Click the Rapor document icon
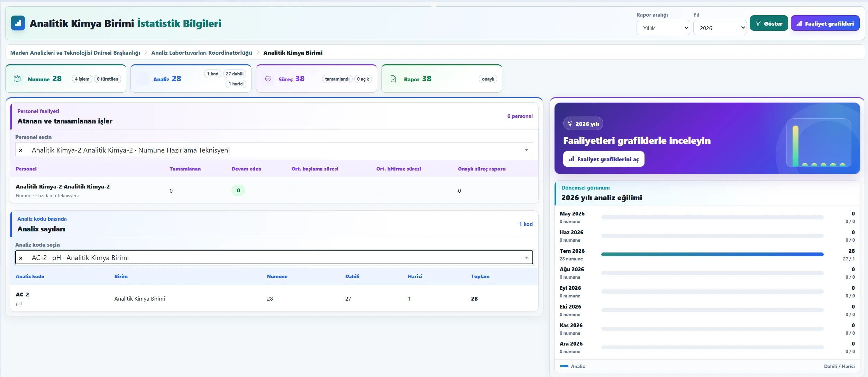The height and width of the screenshot is (377, 868). (x=393, y=79)
